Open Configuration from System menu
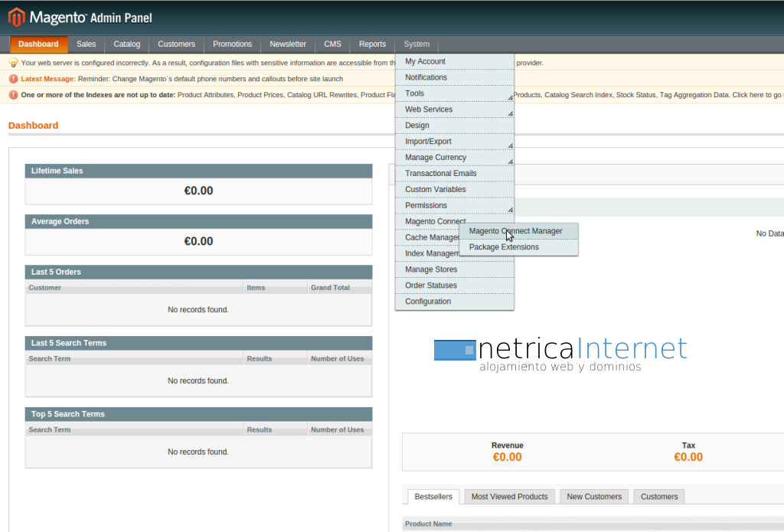 click(428, 302)
